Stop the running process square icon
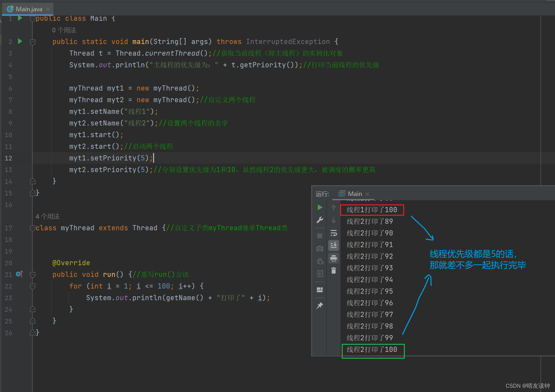This screenshot has height=392, width=555. tap(320, 236)
